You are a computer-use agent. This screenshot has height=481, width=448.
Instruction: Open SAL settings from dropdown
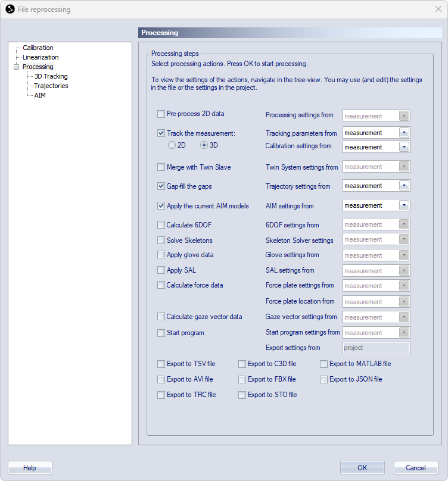coord(376,270)
